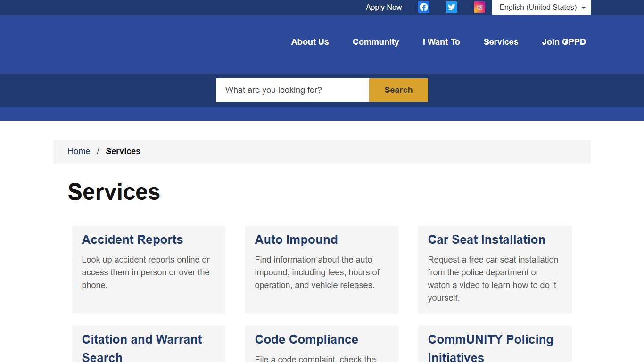Click the Apply Now link
This screenshot has height=362, width=644.
383,7
